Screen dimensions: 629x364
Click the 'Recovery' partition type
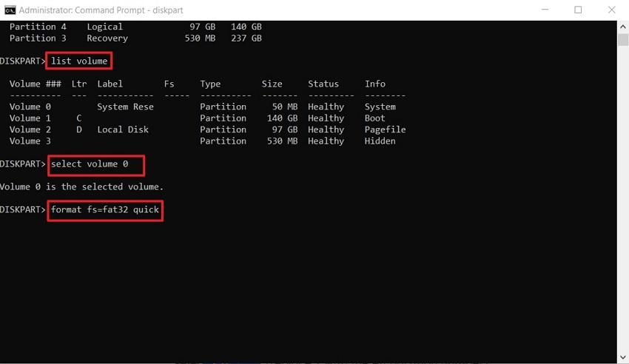click(x=107, y=38)
